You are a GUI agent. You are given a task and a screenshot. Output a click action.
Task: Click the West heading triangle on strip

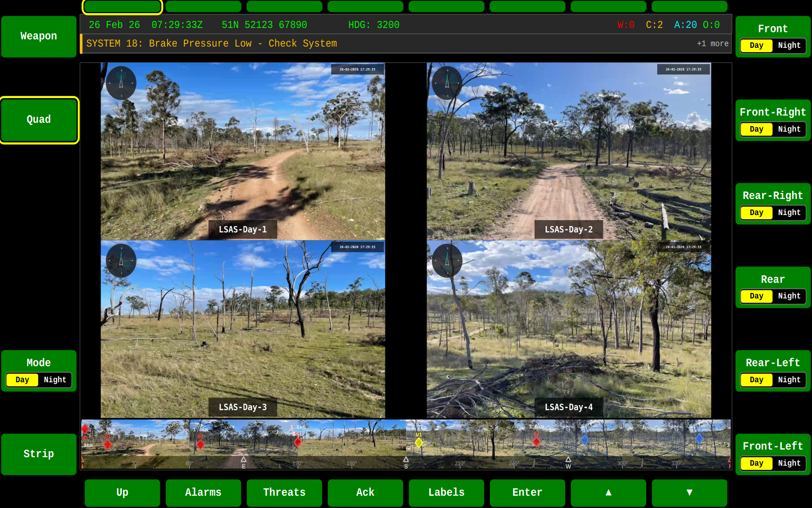coord(568,460)
